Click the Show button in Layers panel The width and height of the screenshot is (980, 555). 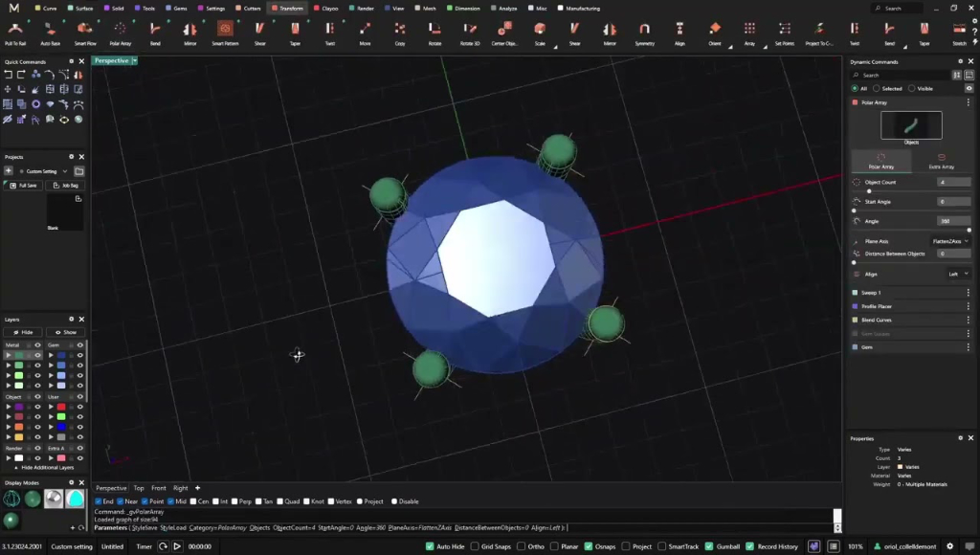coord(66,332)
